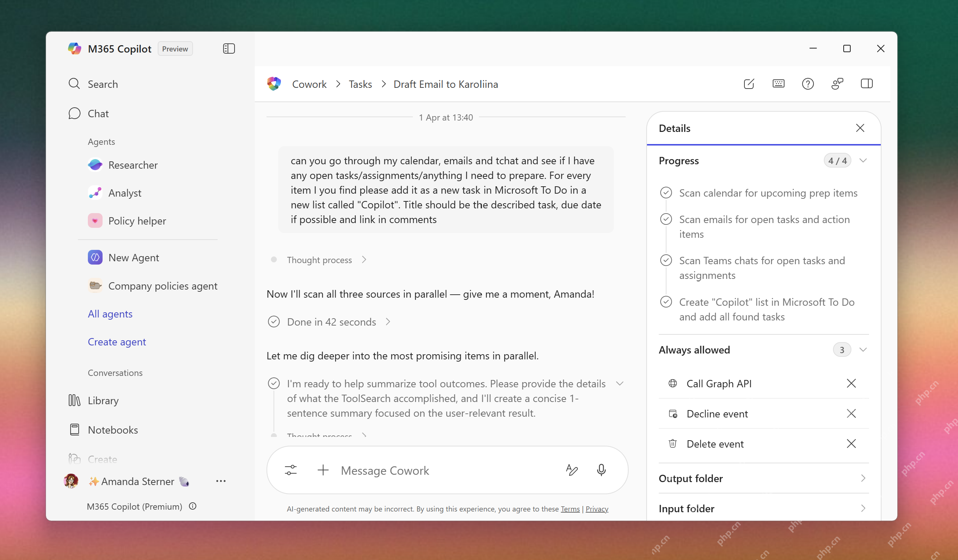Remove Call Graph API from always allowed

pyautogui.click(x=851, y=383)
